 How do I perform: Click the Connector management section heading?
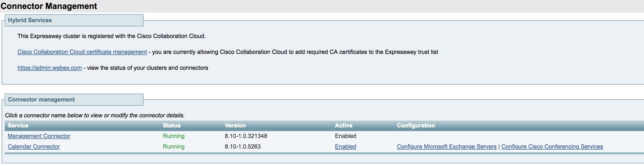41,100
